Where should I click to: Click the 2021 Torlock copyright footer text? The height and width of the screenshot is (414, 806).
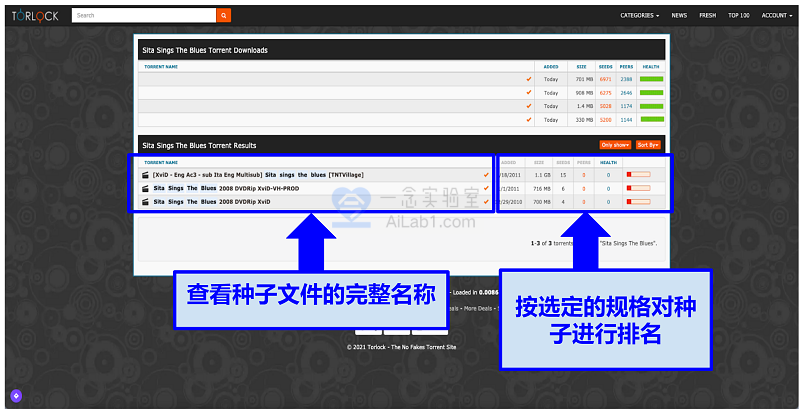(x=401, y=347)
